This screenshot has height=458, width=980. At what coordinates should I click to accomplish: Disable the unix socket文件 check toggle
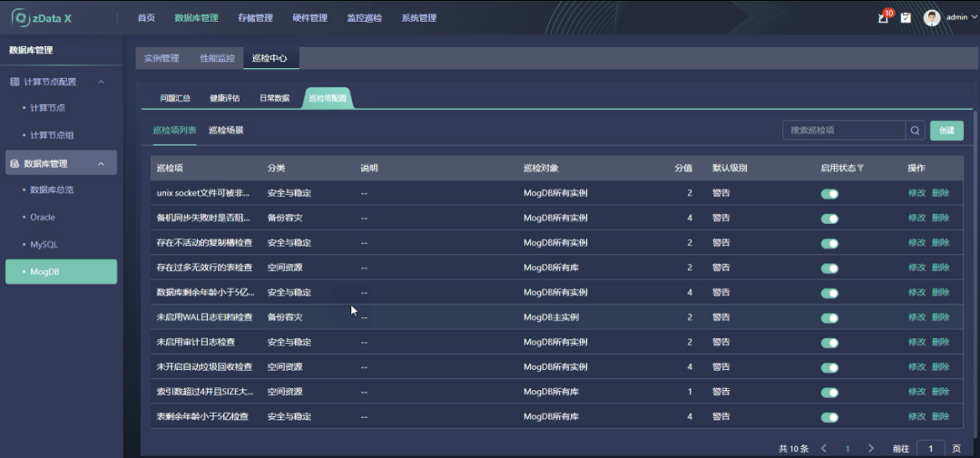829,193
